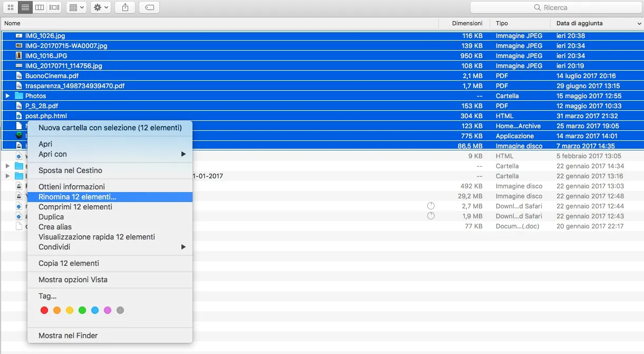Click the 29,2 MB Immagine disco row
The width and height of the screenshot is (644, 354).
pyautogui.click(x=322, y=196)
